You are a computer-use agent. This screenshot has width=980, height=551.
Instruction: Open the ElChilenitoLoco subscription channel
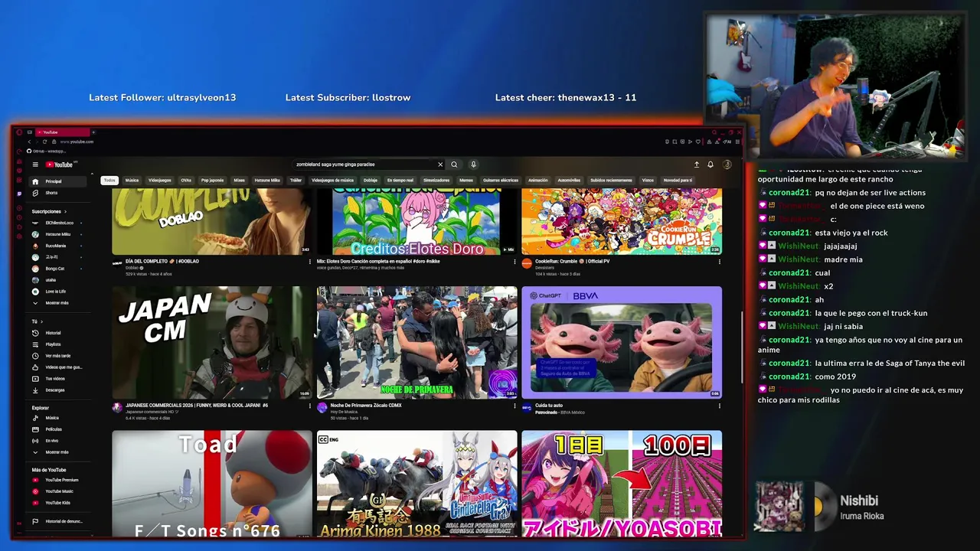pos(58,223)
